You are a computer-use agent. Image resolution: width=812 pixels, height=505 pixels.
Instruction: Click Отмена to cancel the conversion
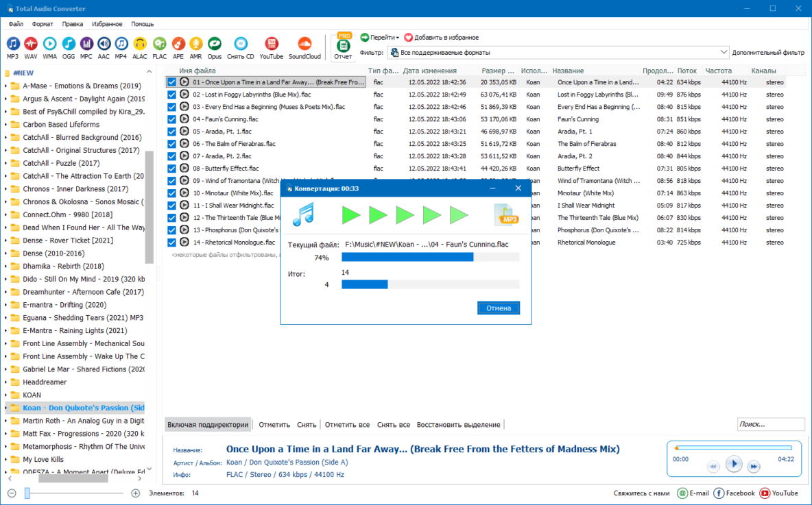tap(498, 308)
